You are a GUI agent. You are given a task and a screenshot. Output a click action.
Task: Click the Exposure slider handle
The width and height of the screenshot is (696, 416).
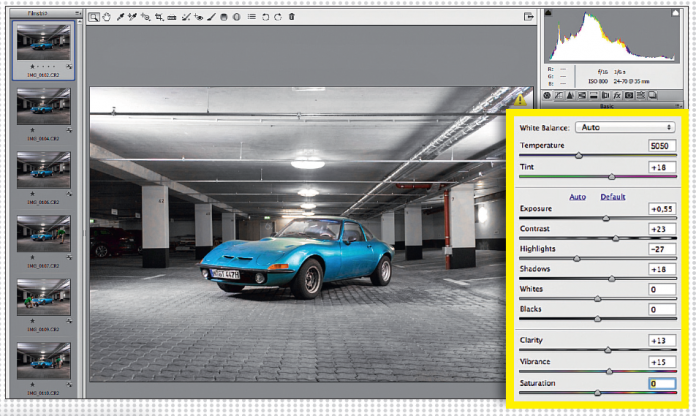(606, 218)
